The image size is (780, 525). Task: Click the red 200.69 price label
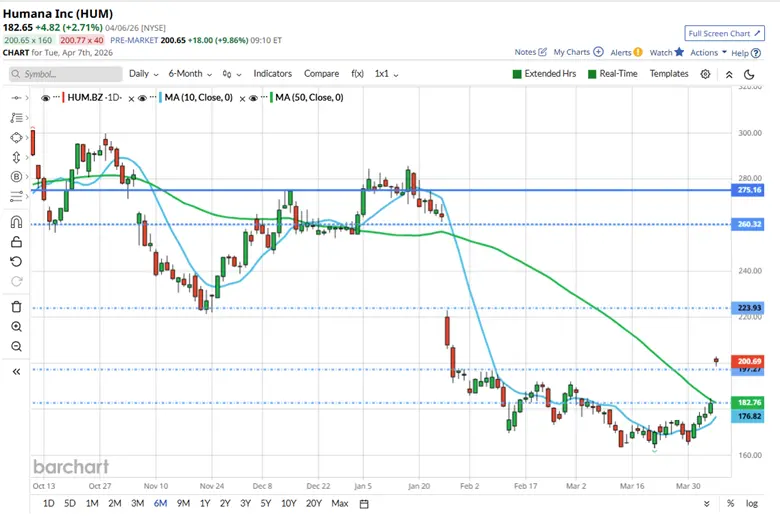(748, 361)
